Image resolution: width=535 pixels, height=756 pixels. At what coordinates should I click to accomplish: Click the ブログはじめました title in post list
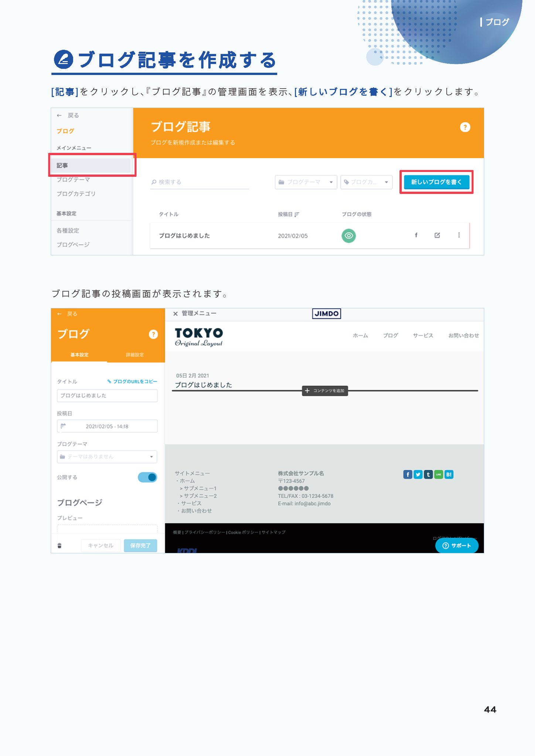coord(184,236)
